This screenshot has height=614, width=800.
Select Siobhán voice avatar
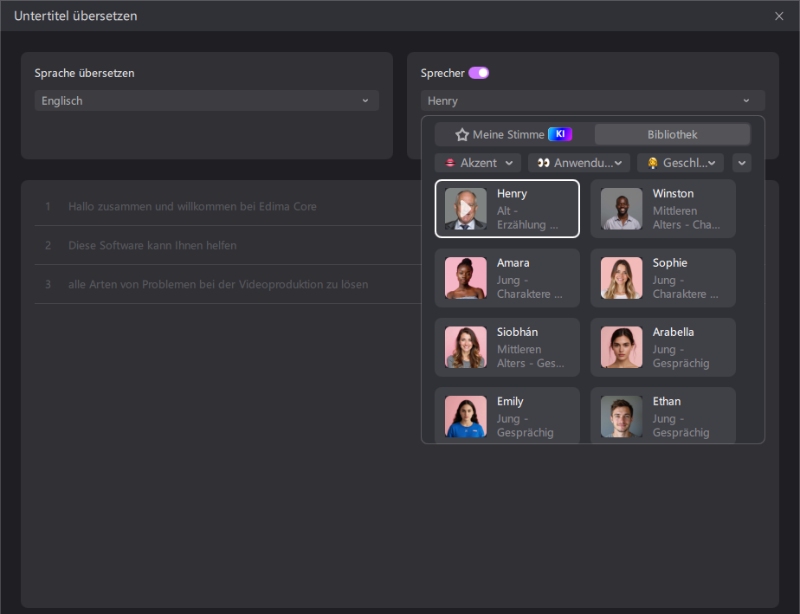pos(465,347)
